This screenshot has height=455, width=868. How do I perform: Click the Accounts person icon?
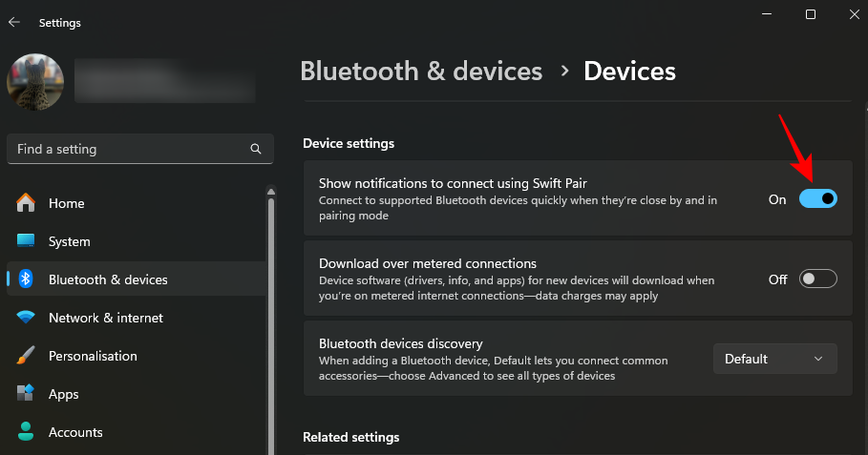point(26,432)
